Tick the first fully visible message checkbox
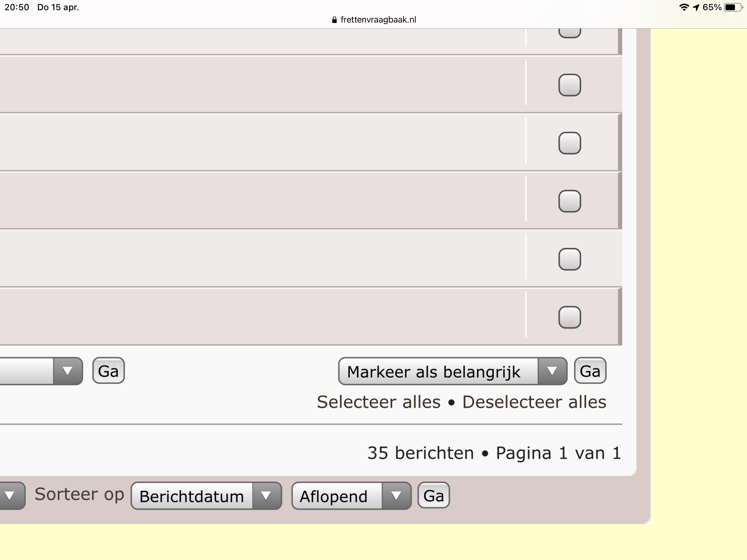This screenshot has height=560, width=747. [x=570, y=85]
